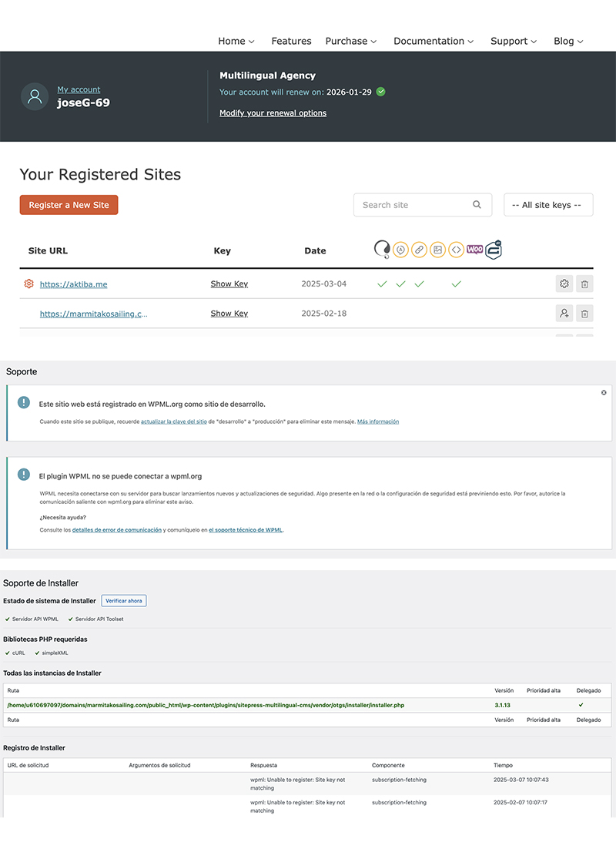Image resolution: width=616 pixels, height=866 pixels.
Task: Expand the Support menu
Action: point(514,41)
